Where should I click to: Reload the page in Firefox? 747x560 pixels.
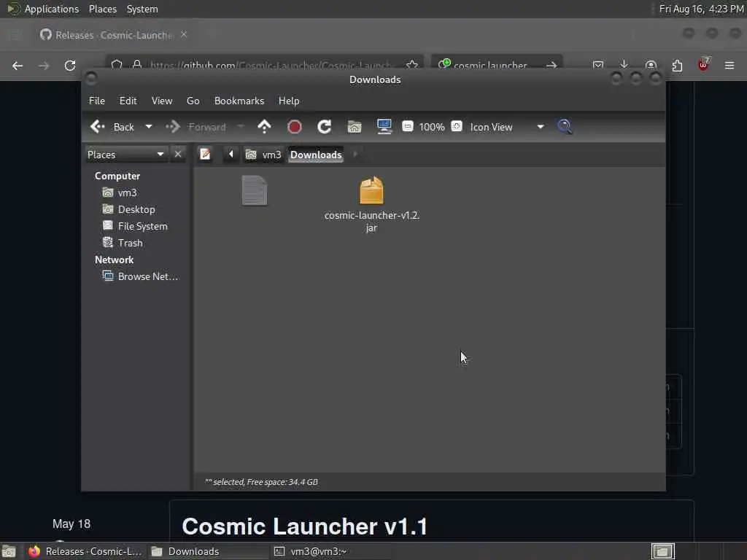70,66
